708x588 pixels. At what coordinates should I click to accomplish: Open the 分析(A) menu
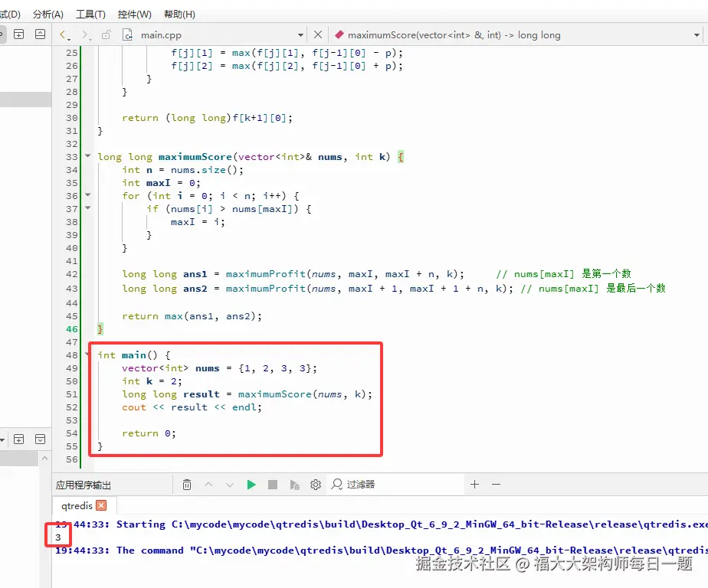[x=48, y=15]
